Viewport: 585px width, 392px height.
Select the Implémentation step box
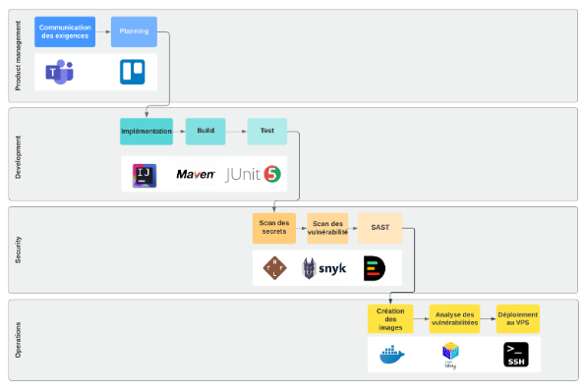pos(146,132)
